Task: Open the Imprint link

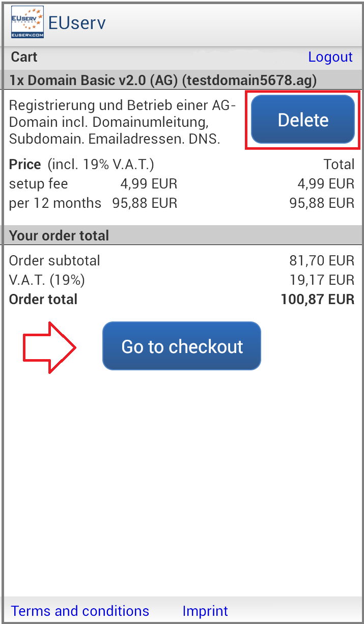Action: pos(205,611)
